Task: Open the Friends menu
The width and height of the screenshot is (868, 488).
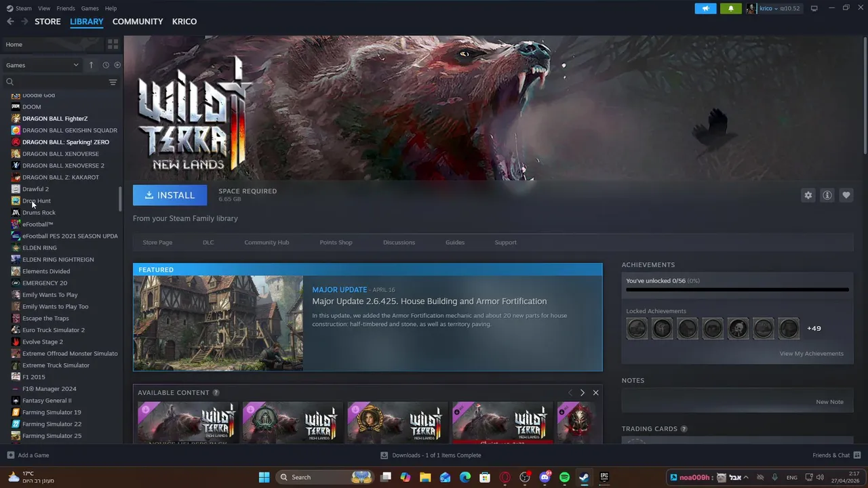Action: (66, 8)
